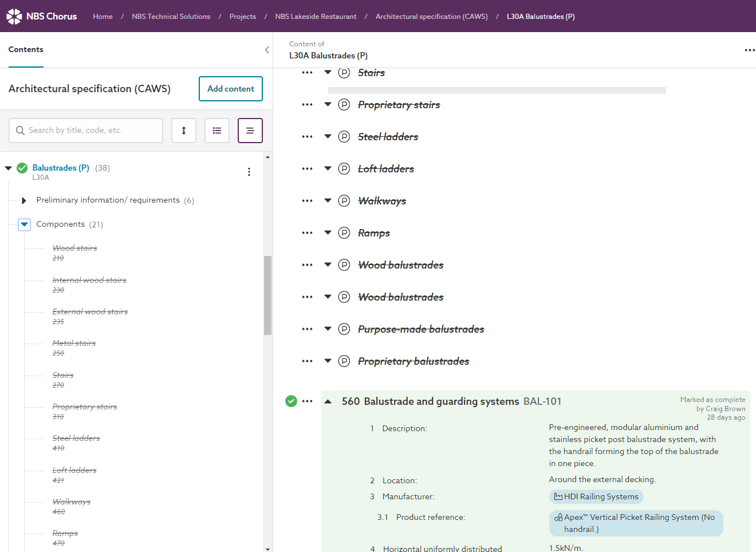The height and width of the screenshot is (552, 756).
Task: Click HDI Railing Systems manufacturer chip
Action: (596, 496)
